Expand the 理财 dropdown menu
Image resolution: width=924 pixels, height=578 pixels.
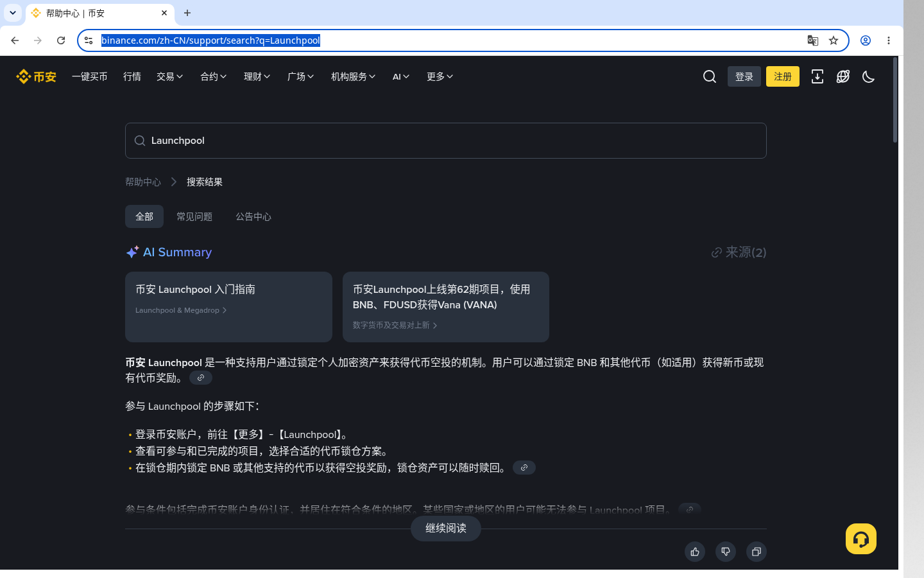(x=257, y=76)
